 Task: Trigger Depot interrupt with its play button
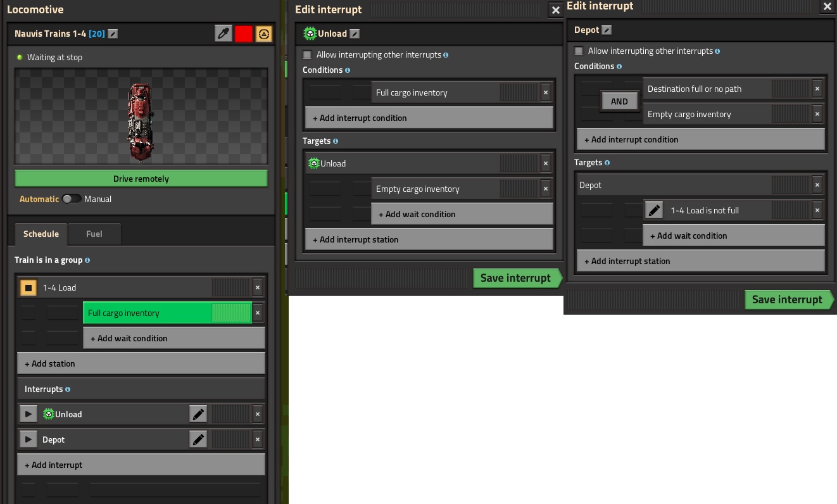[x=28, y=439]
